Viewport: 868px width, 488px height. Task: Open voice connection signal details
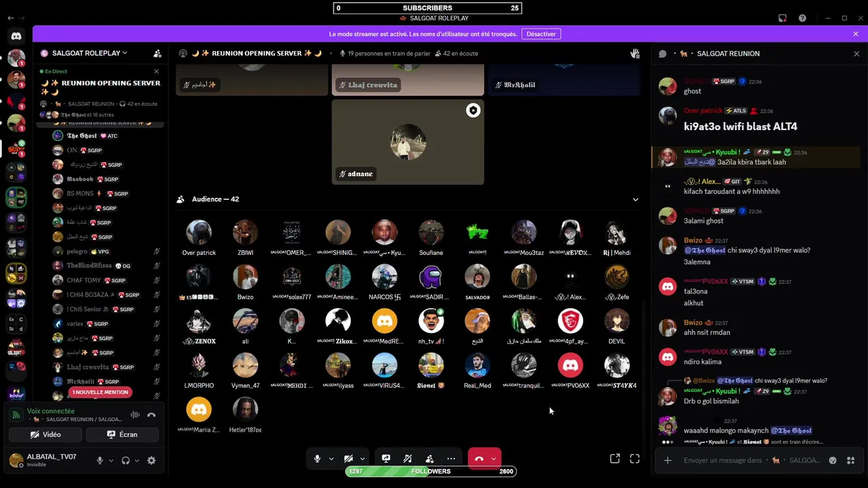(16, 415)
